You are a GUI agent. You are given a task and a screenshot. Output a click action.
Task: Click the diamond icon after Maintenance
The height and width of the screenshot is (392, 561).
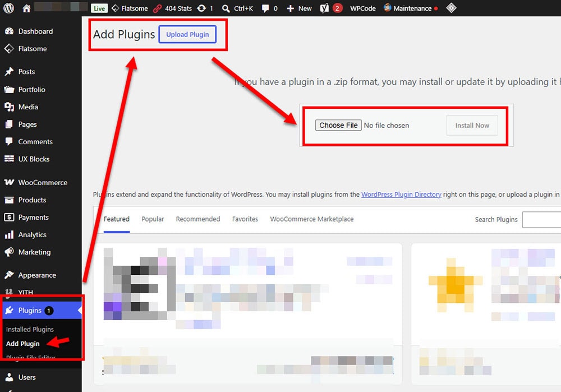coord(451,8)
